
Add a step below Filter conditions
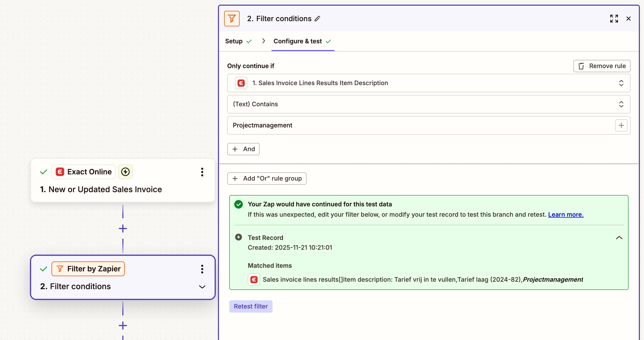click(123, 326)
